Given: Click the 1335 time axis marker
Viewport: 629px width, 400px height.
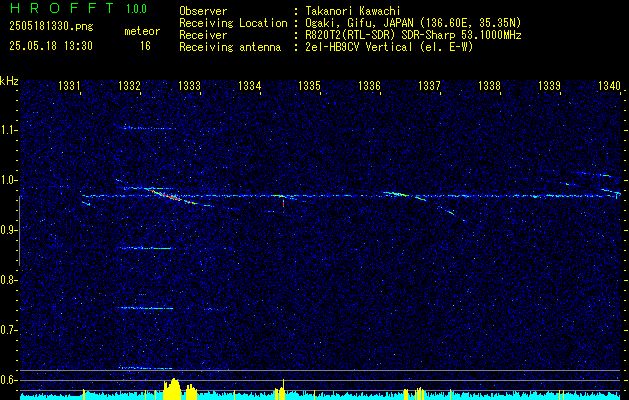Looking at the screenshot, I should pyautogui.click(x=310, y=85).
